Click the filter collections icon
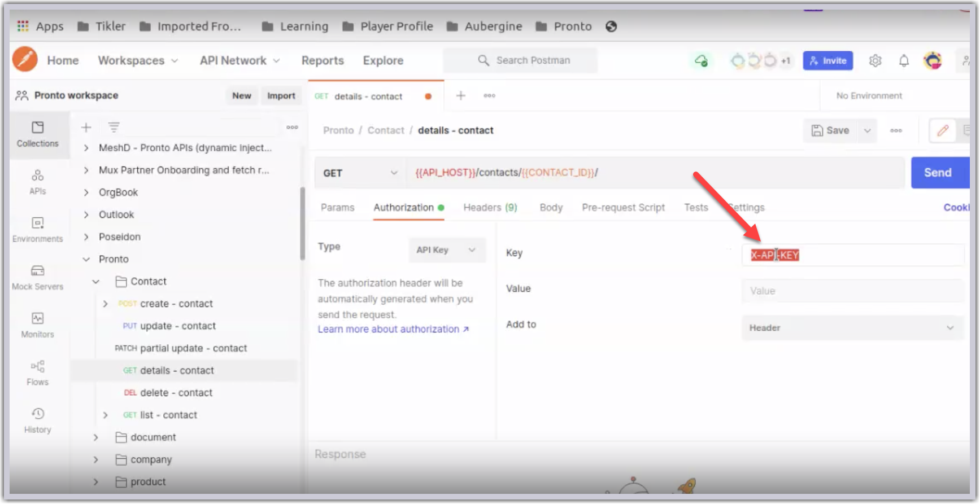This screenshot has height=504, width=980. pyautogui.click(x=114, y=128)
